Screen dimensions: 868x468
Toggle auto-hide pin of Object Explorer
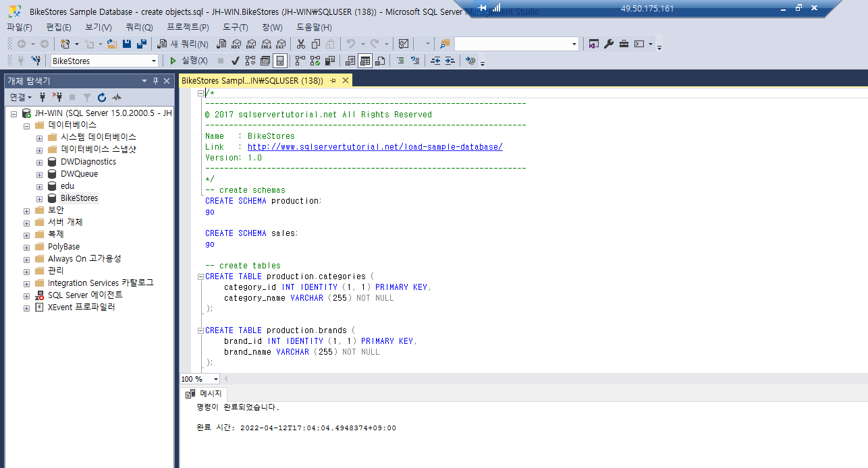[x=155, y=81]
